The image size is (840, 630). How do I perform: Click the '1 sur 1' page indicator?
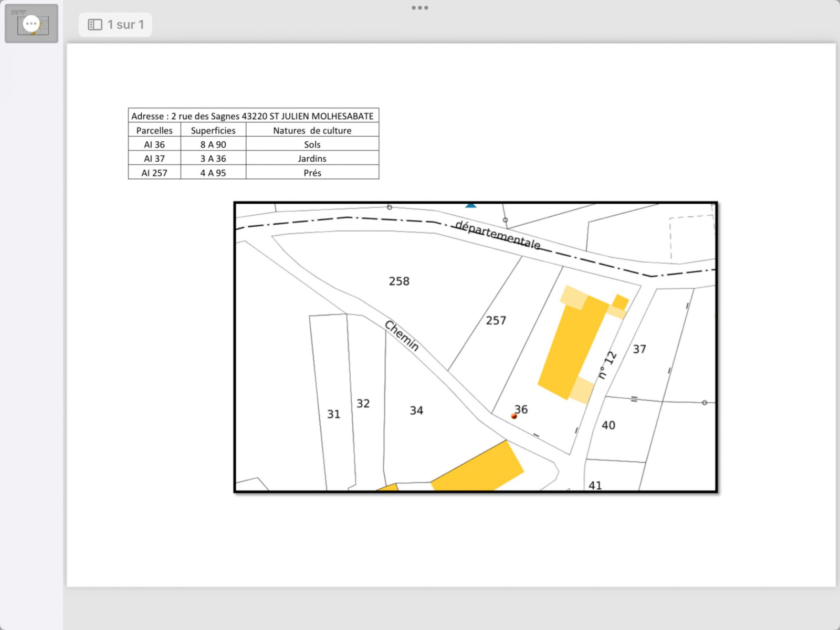tap(125, 25)
